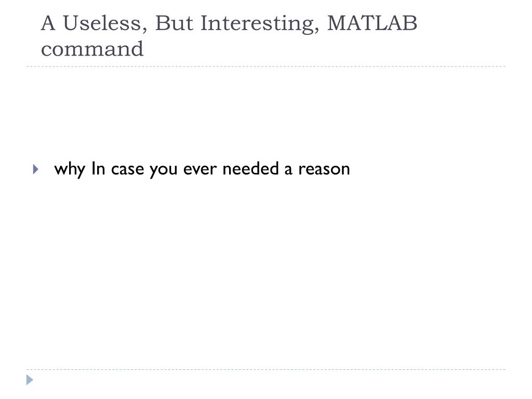Click the word 'In' after 'why'
Screen dimensions: 532x399
point(98,168)
